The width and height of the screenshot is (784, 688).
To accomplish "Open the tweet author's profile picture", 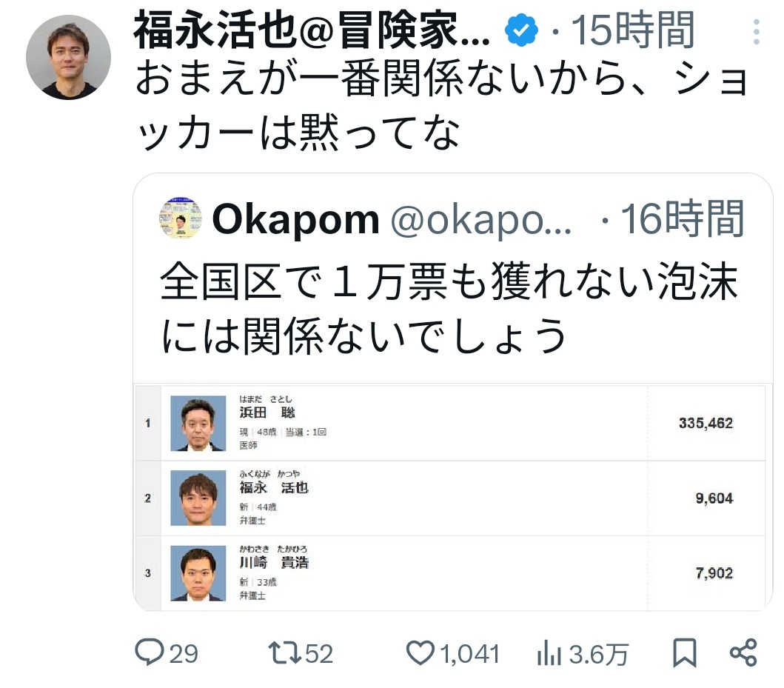I will (x=68, y=57).
